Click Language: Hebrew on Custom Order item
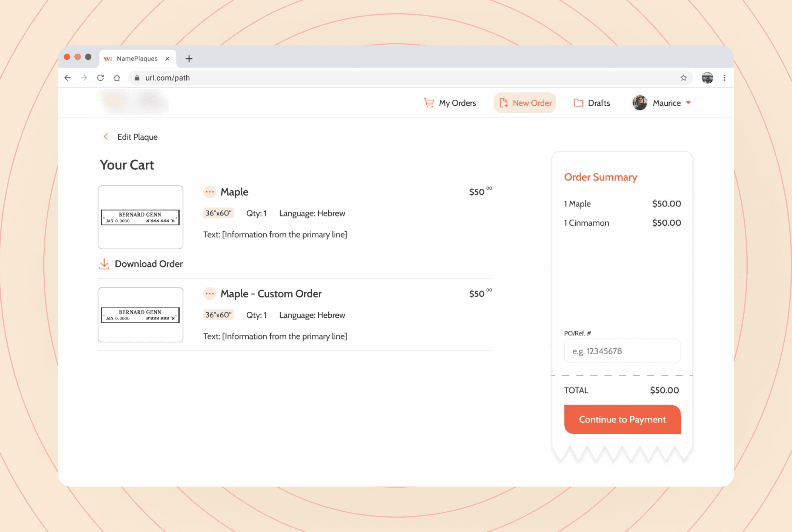 coord(312,315)
